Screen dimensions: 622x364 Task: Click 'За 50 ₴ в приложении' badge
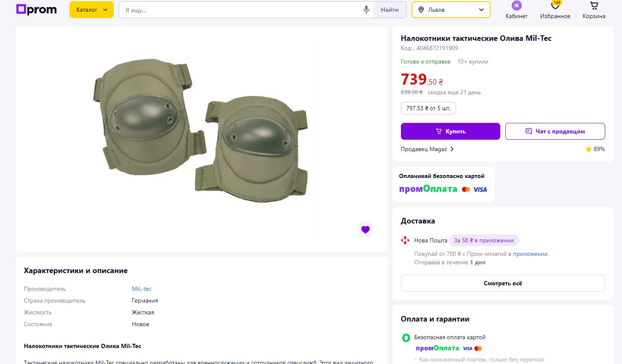(484, 240)
